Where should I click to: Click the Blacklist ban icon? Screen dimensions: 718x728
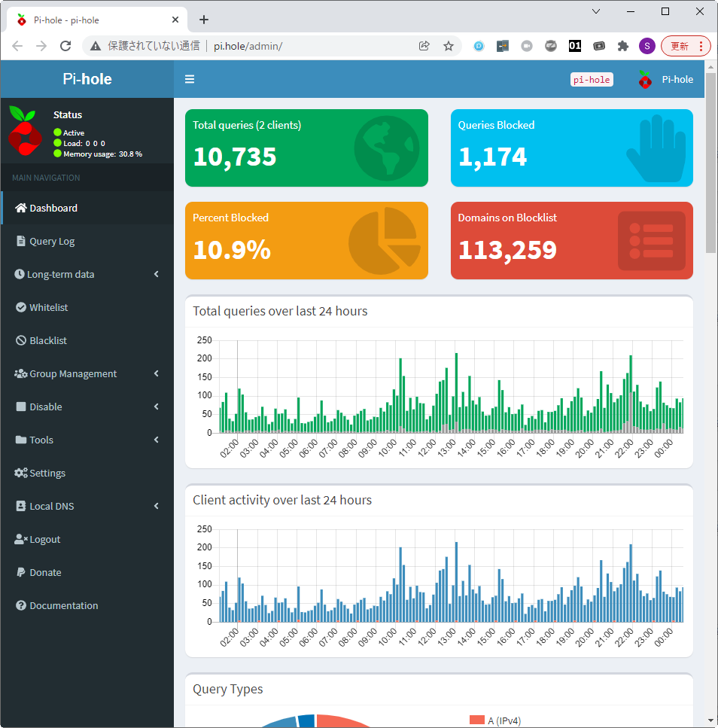tap(21, 340)
